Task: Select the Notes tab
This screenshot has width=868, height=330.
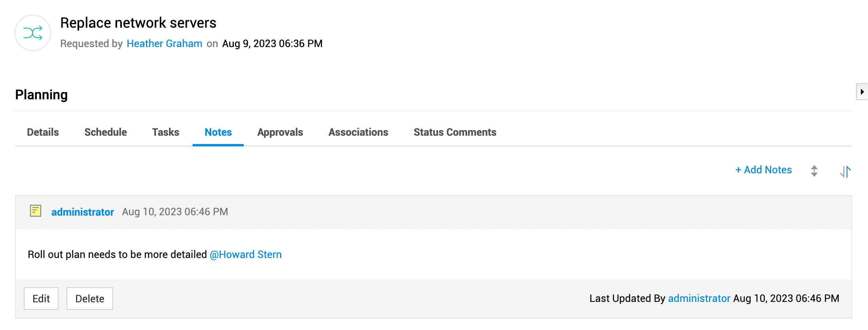Action: tap(218, 132)
